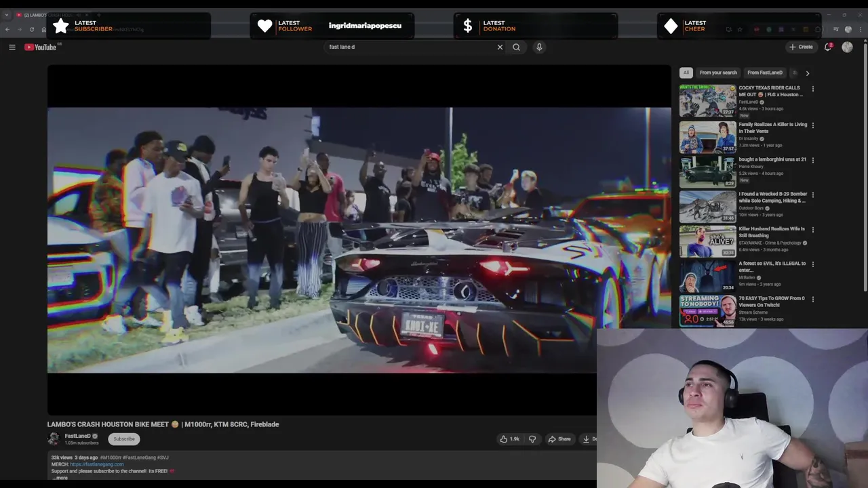The image size is (868, 488).
Task: Click 'FastLaneD' channel name under video title
Action: point(77,436)
